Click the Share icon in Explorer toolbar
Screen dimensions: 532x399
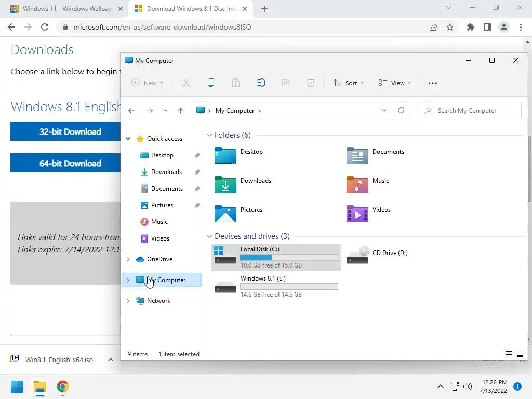click(x=286, y=83)
